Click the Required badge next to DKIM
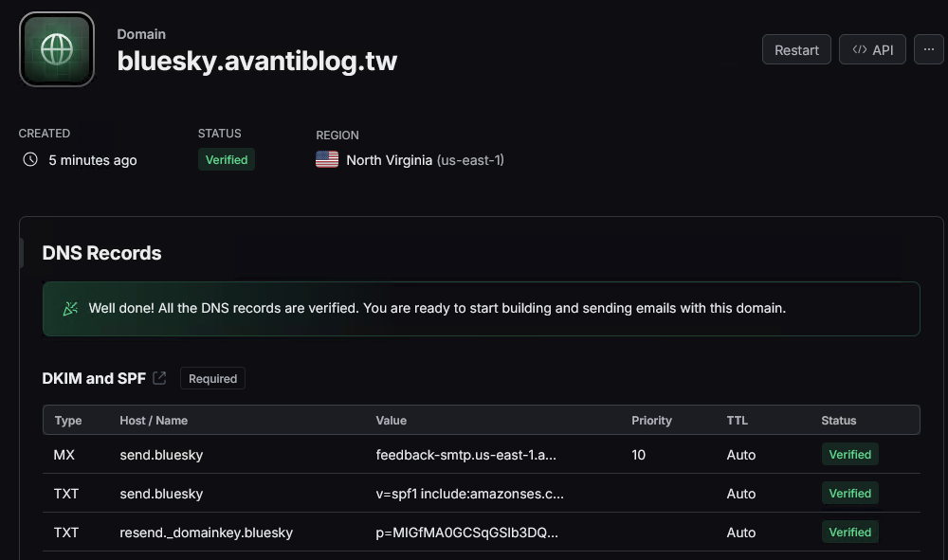 tap(212, 378)
